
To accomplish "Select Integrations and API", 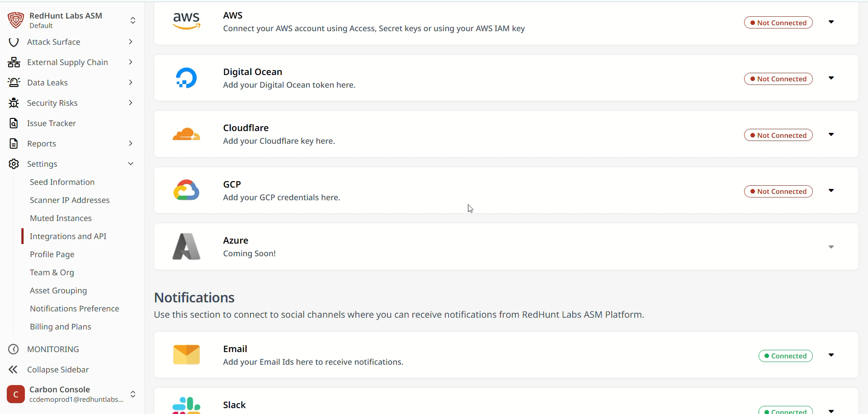I will point(68,236).
